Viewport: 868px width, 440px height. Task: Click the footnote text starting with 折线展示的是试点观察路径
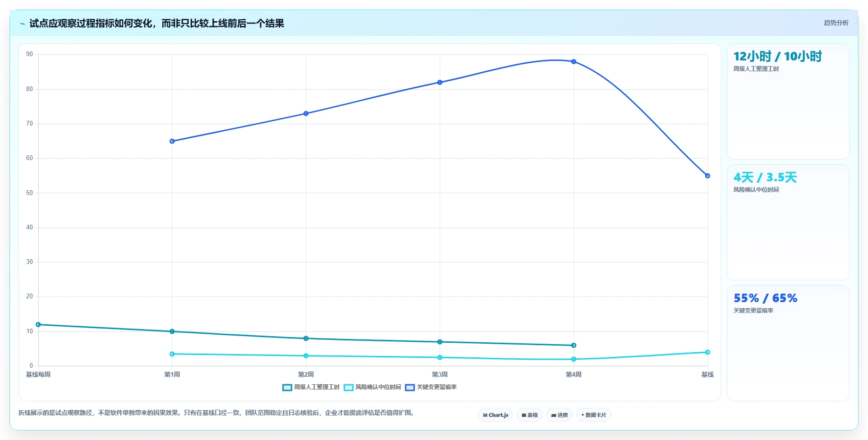[216, 413]
